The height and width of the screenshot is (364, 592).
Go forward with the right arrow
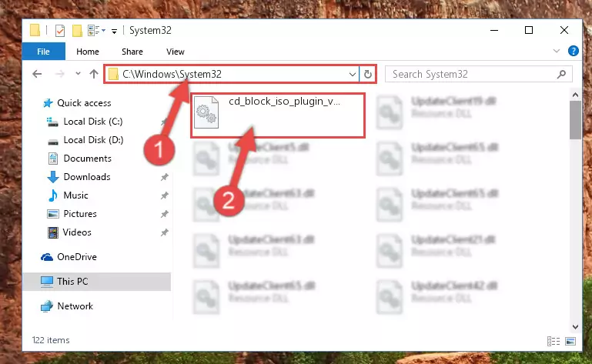[x=59, y=74]
